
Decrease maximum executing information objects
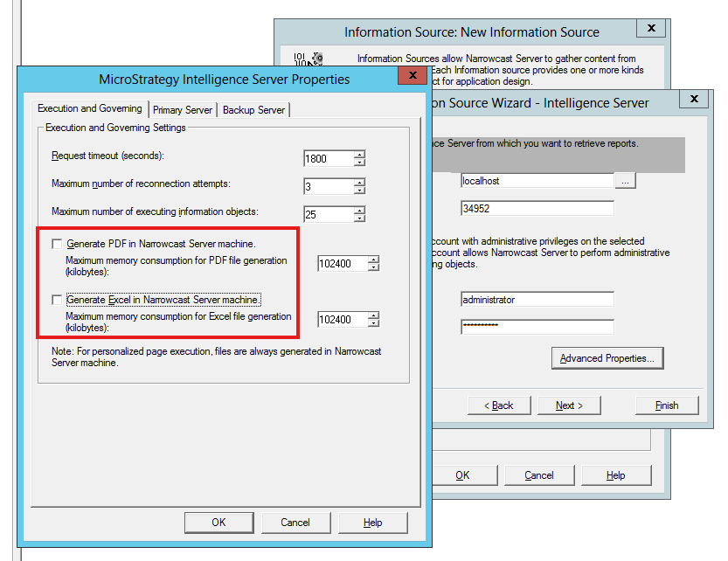(x=360, y=218)
